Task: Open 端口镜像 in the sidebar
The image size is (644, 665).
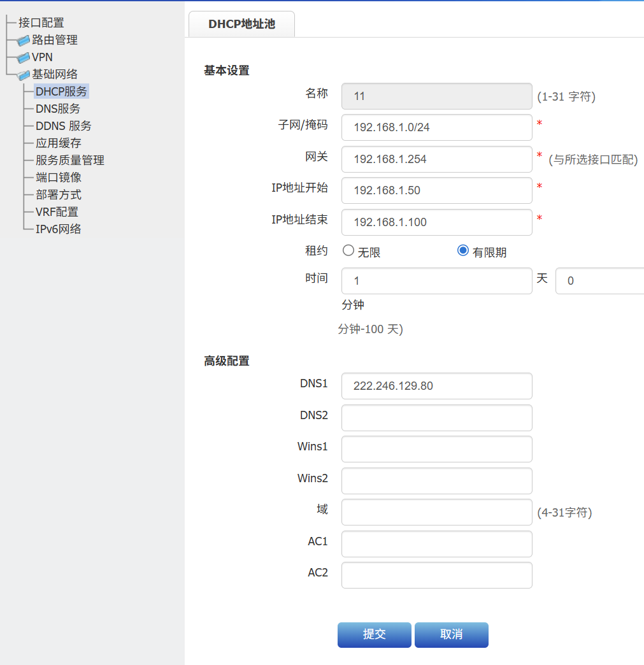Action: click(x=59, y=177)
